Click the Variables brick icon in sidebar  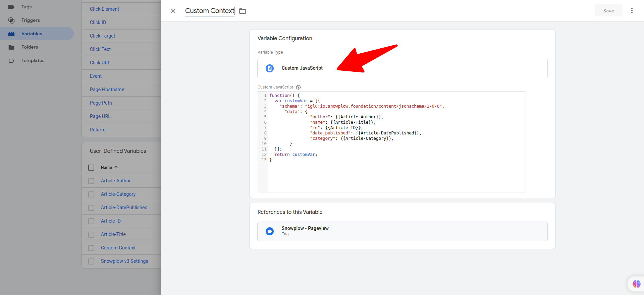click(11, 34)
